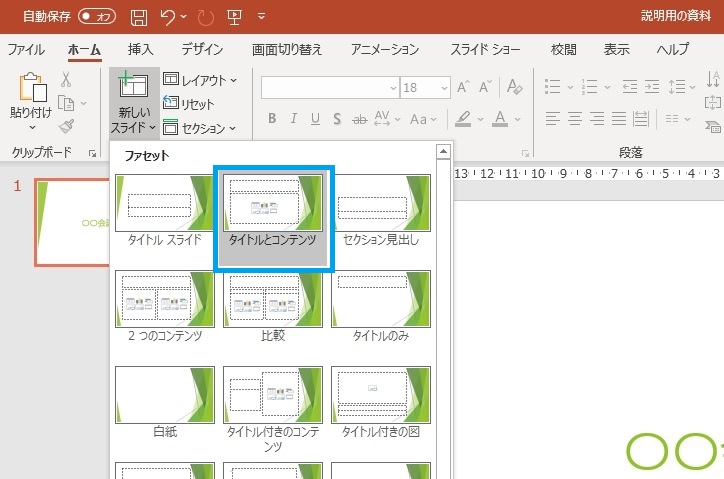Click the font color A button
The width and height of the screenshot is (724, 479).
(500, 119)
